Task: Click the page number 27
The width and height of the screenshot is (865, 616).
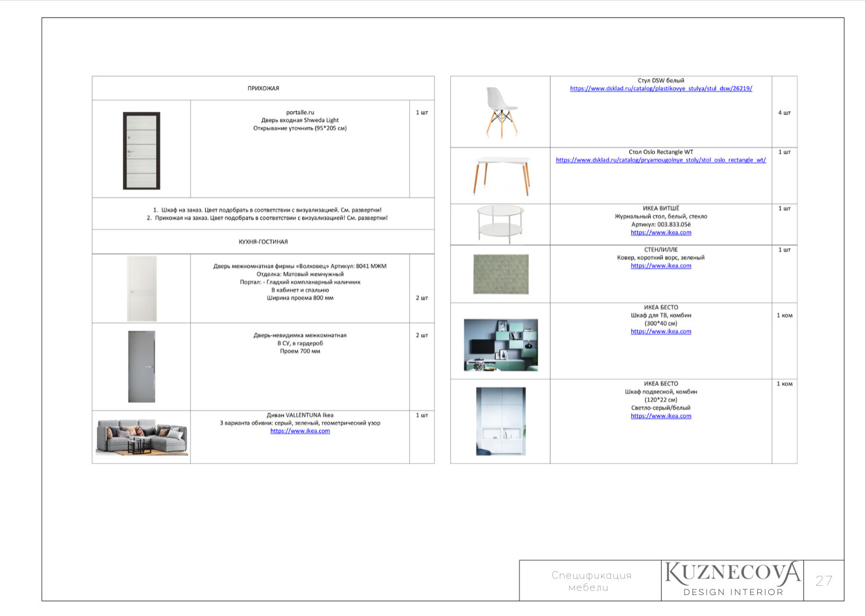Action: [824, 580]
